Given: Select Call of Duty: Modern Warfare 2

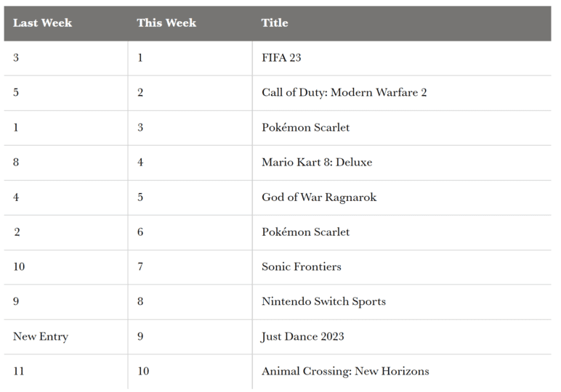Looking at the screenshot, I should coord(344,92).
